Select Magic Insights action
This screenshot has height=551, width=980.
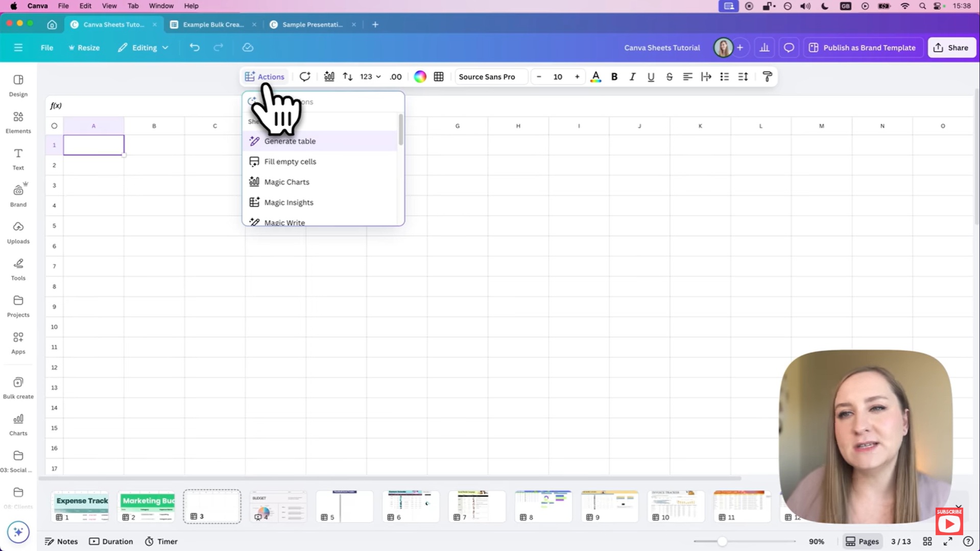(321, 202)
